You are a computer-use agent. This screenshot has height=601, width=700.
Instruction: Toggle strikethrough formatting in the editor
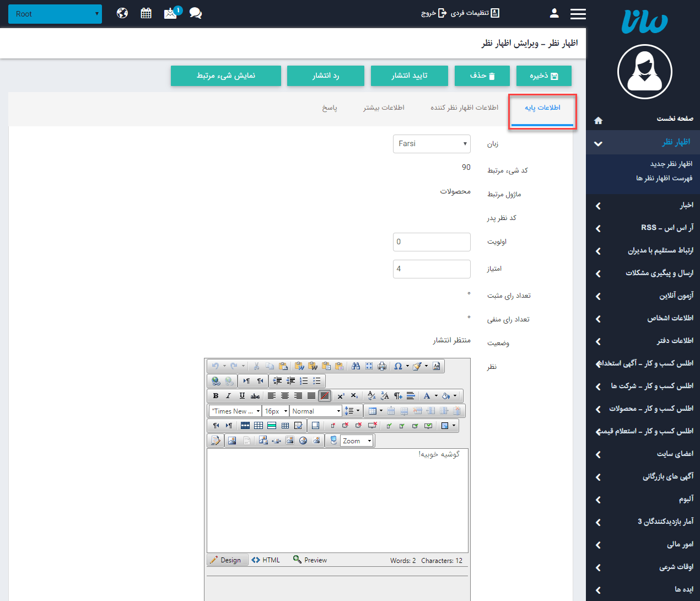(255, 396)
